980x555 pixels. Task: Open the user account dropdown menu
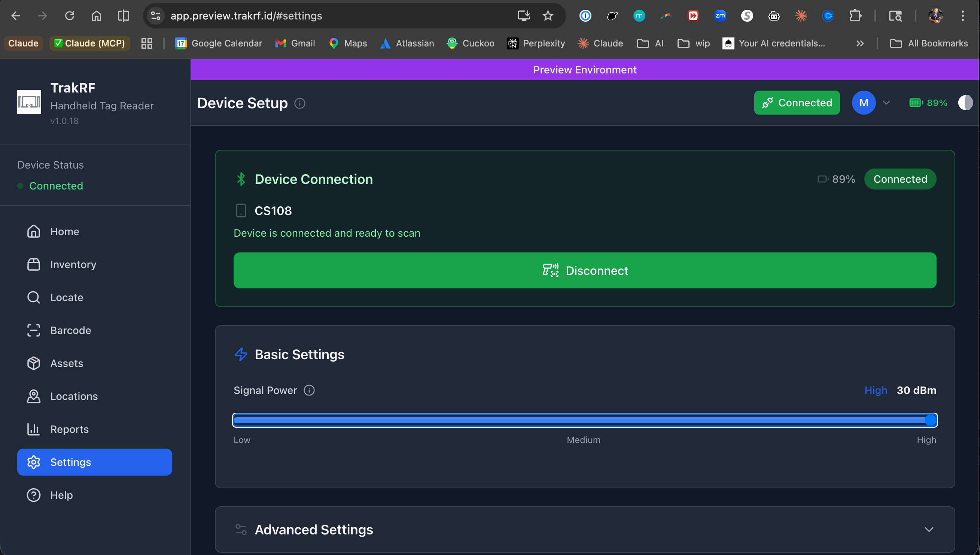point(873,102)
